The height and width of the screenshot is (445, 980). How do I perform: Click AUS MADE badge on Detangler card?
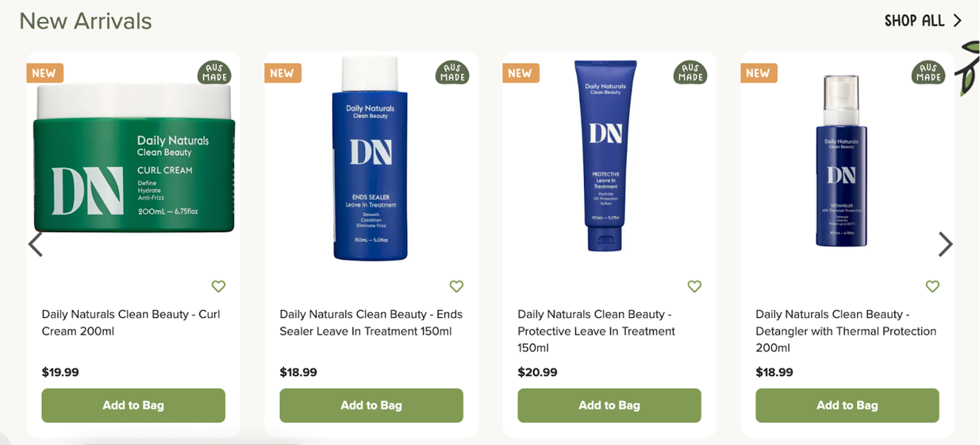coord(928,72)
